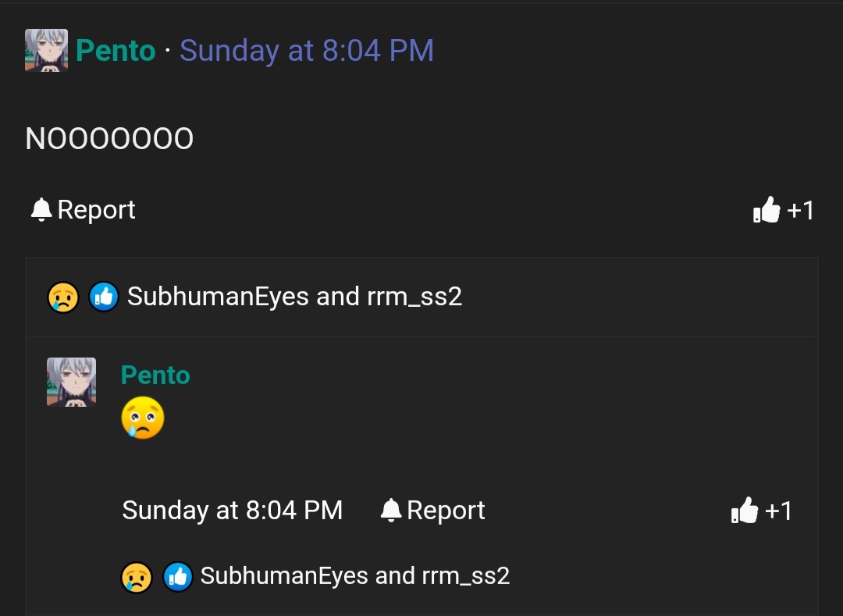Open the Sunday at 8:04 PM header timestamp
The width and height of the screenshot is (843, 616).
306,51
